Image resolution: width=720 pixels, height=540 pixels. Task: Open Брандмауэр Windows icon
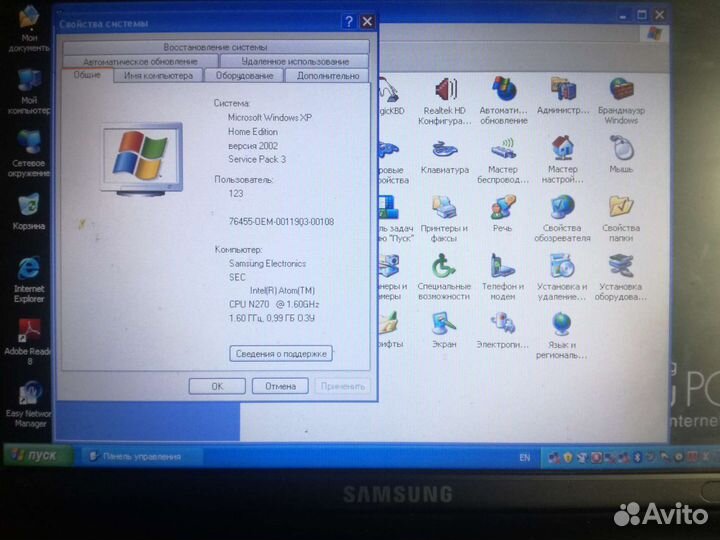pos(621,100)
